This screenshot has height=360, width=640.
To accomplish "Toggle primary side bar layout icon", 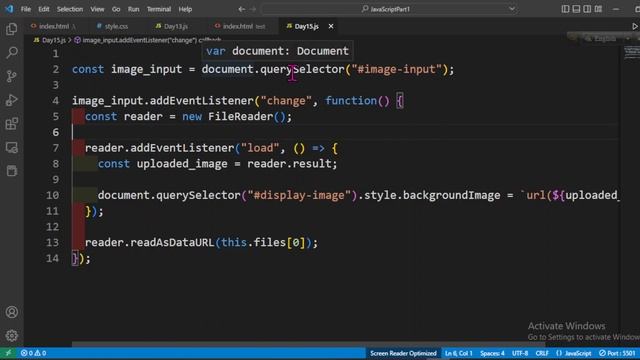I will coord(565,9).
